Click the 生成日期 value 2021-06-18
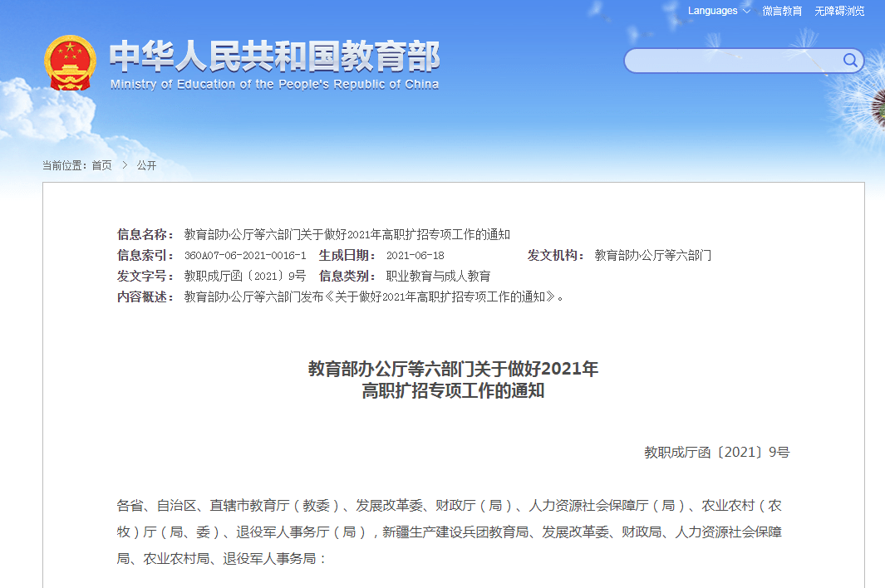The image size is (885, 588). click(415, 256)
